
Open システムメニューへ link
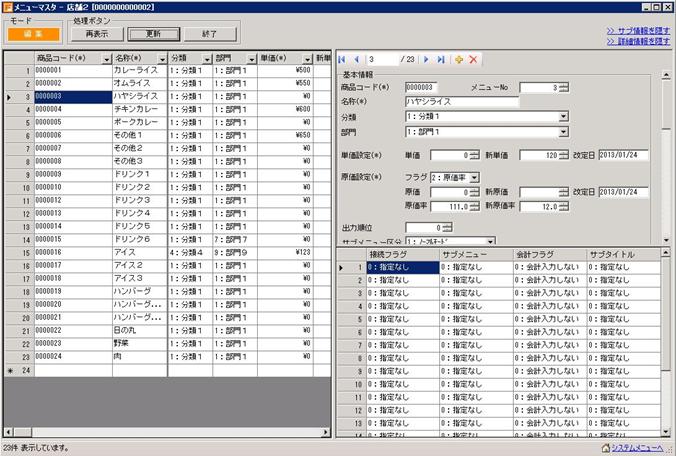[x=637, y=448]
